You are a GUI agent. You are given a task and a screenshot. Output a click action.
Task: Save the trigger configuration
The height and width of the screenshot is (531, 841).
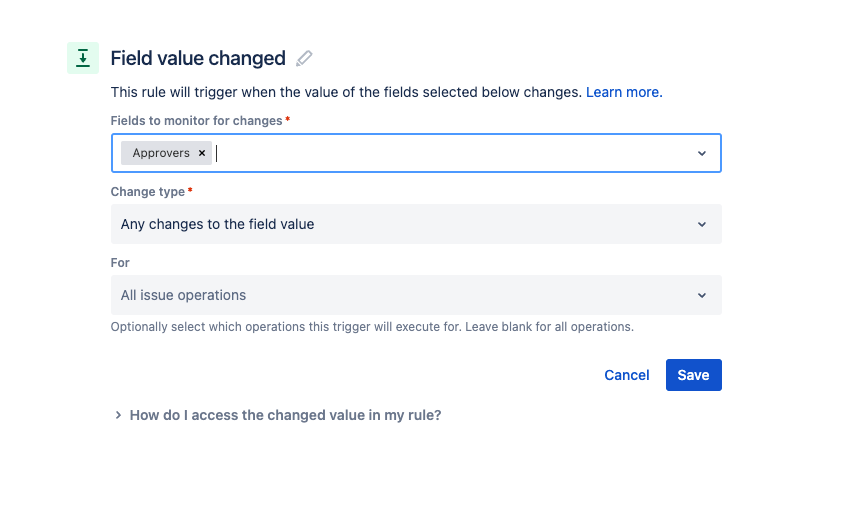(x=693, y=375)
